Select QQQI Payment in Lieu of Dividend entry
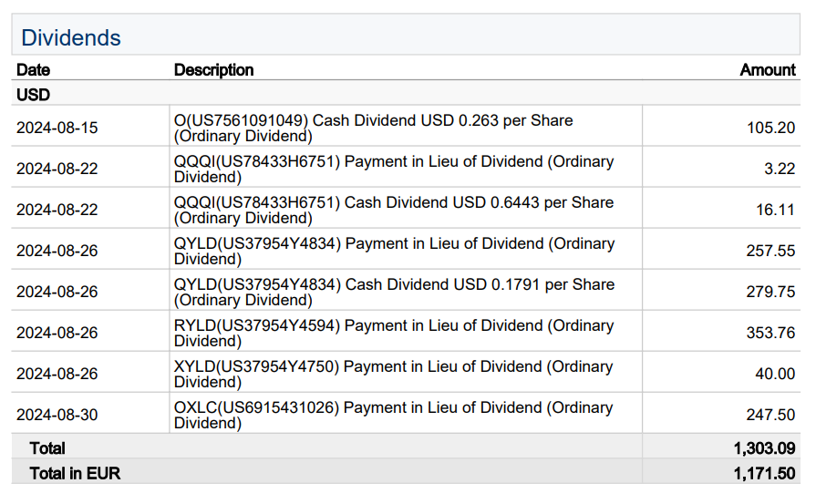The height and width of the screenshot is (504, 816). pyautogui.click(x=393, y=170)
